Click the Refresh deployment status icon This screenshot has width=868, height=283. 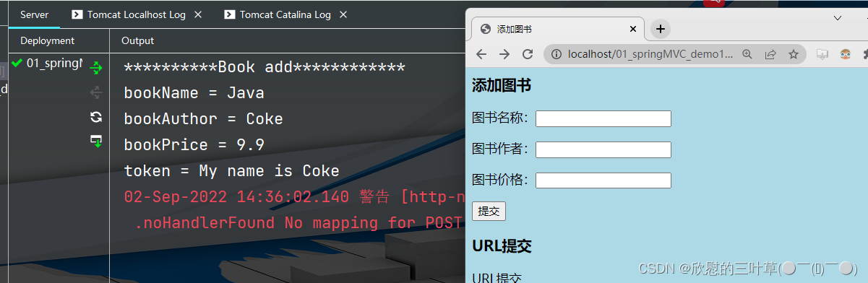96,117
